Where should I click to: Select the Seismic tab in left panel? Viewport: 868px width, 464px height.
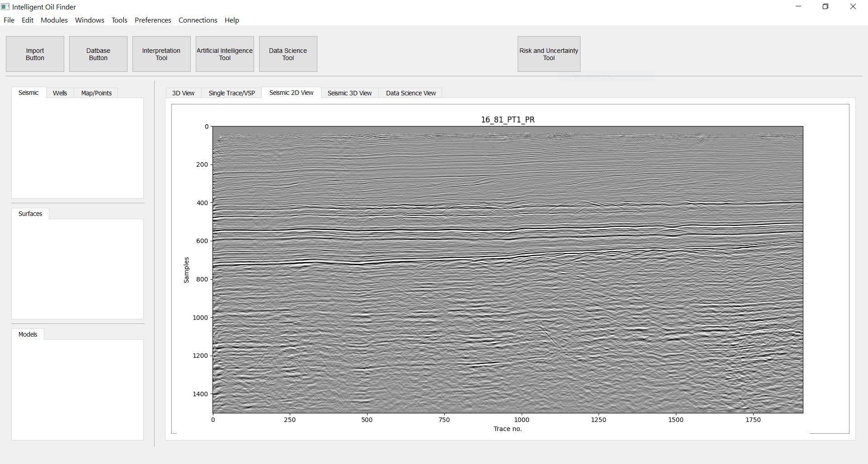point(28,93)
